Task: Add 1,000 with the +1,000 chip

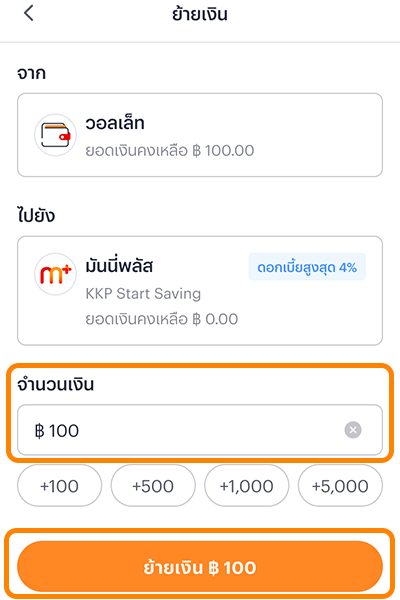Action: click(247, 486)
